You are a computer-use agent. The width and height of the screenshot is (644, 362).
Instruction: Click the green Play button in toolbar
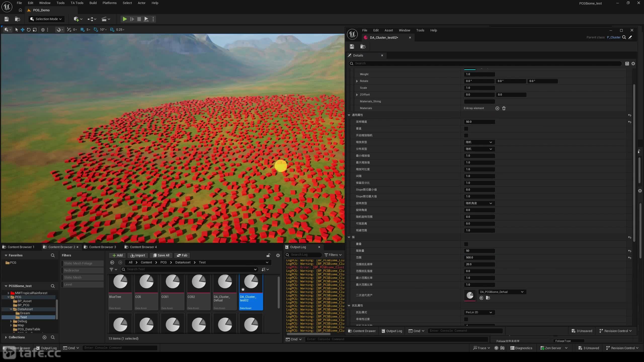125,19
